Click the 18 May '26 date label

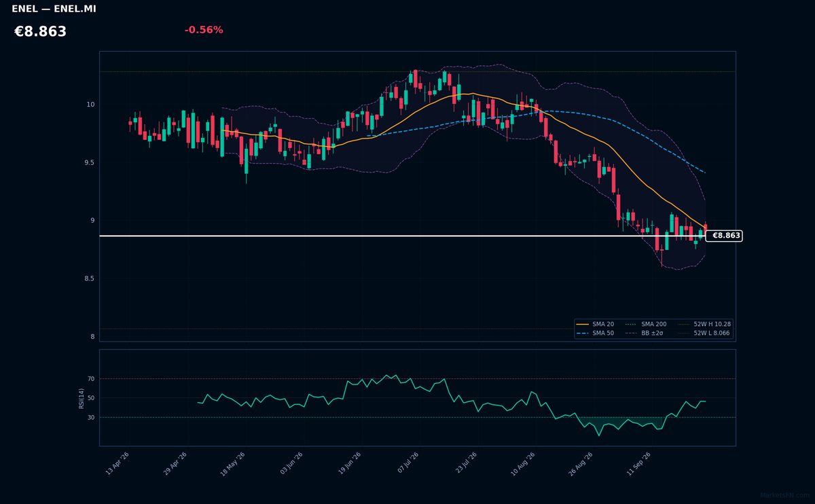(x=233, y=463)
